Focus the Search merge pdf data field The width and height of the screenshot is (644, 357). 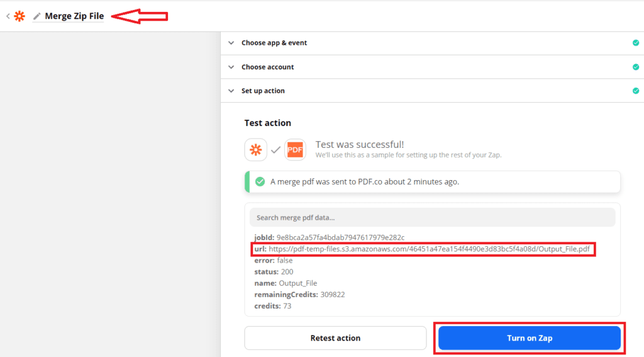(432, 217)
